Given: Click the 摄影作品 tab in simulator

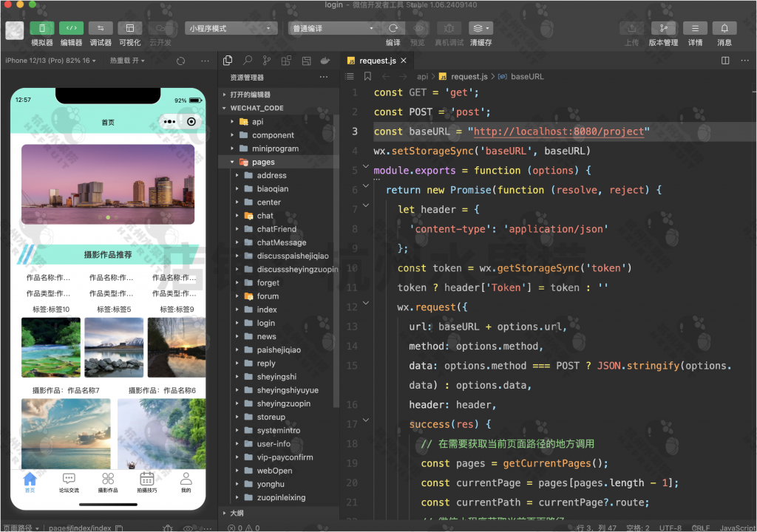Looking at the screenshot, I should (x=108, y=482).
